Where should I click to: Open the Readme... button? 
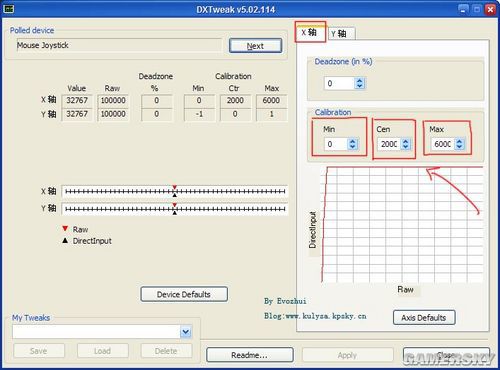(249, 355)
